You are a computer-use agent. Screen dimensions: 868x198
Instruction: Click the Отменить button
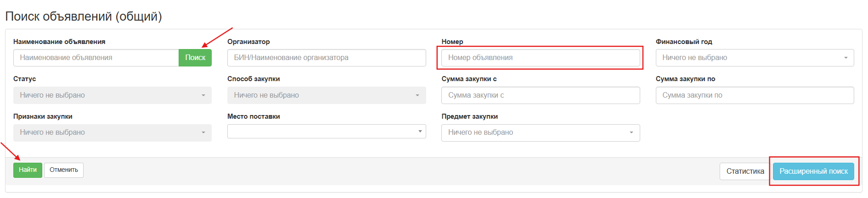pos(64,170)
